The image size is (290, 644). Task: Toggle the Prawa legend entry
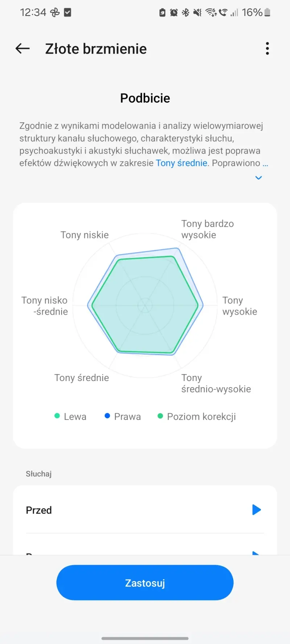[x=123, y=417]
